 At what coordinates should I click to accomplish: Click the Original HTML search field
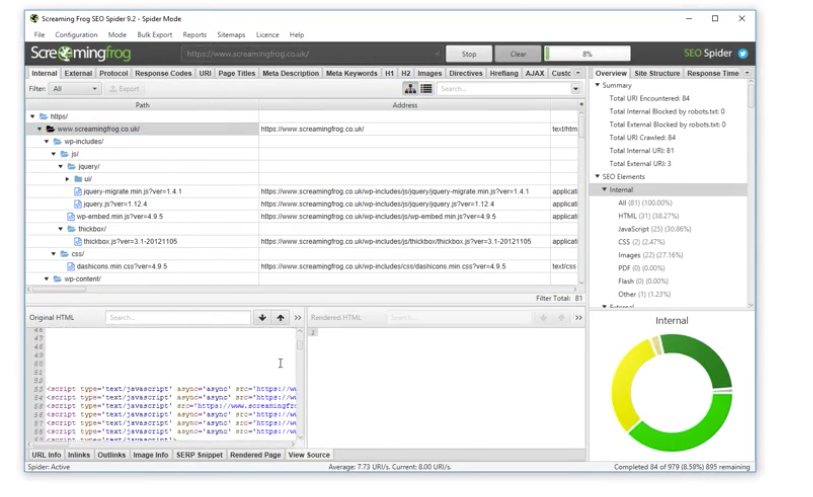[178, 318]
